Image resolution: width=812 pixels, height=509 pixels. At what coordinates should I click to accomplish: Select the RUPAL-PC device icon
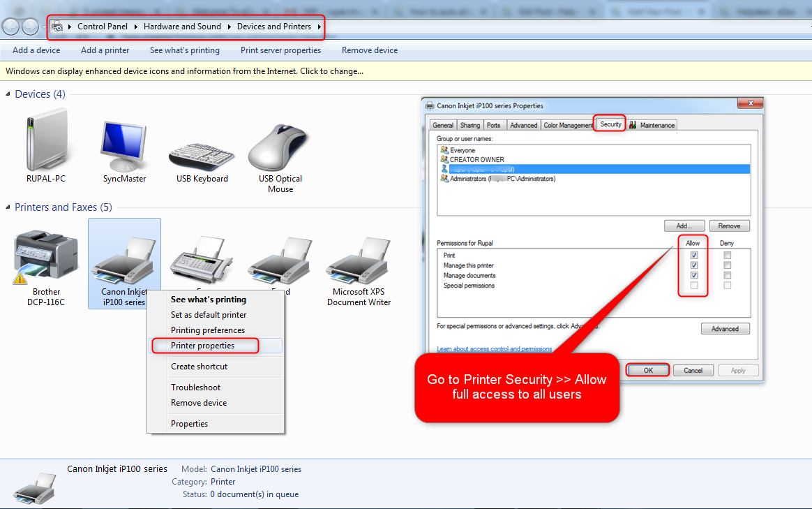pyautogui.click(x=47, y=140)
